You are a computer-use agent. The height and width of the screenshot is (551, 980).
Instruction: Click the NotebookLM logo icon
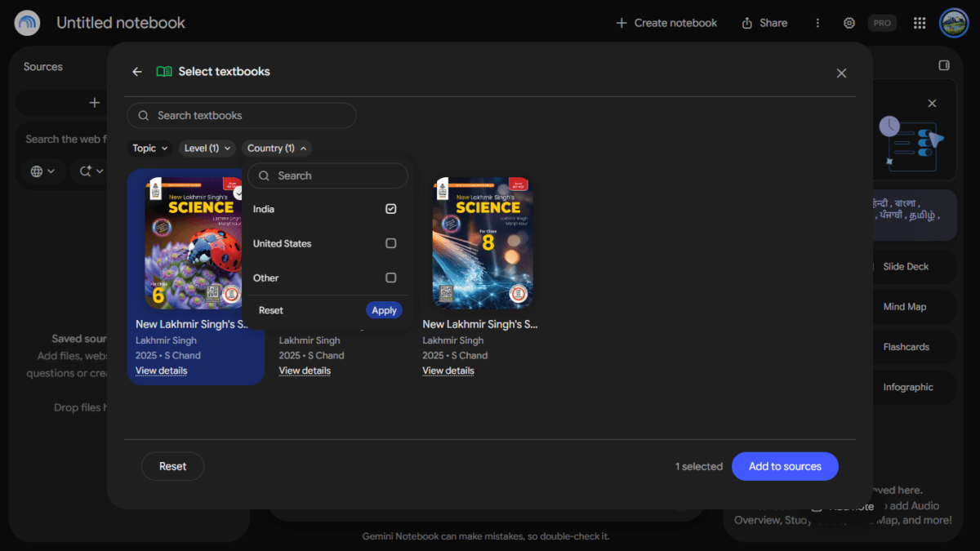tap(27, 23)
